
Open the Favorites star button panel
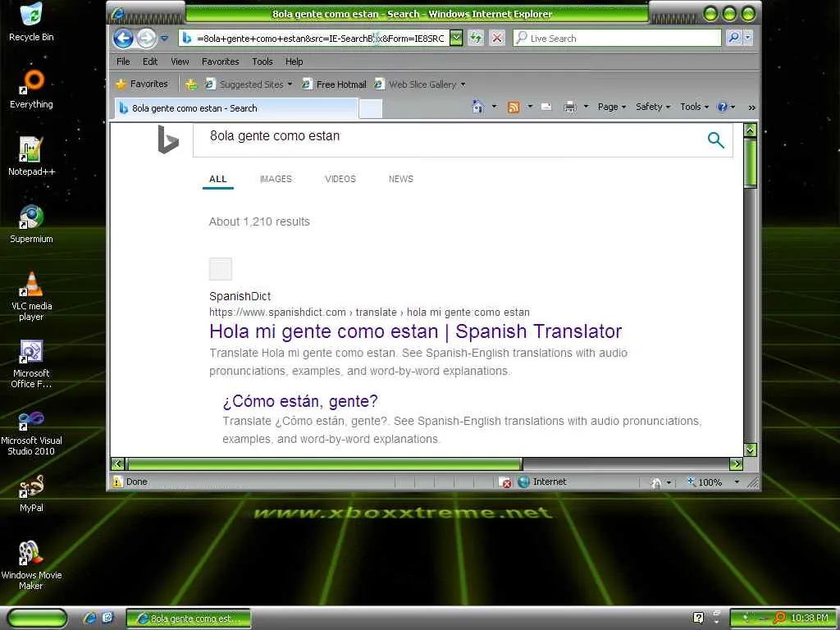coord(143,84)
